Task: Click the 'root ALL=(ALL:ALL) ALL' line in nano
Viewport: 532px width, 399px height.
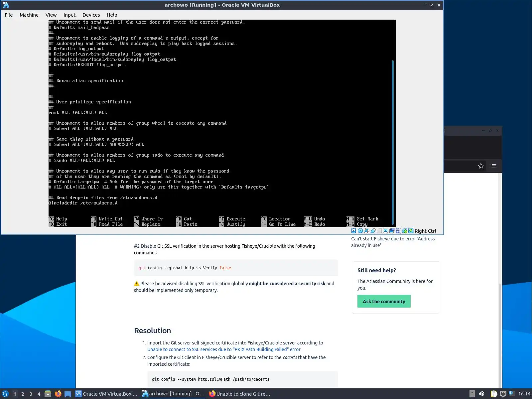Action: [x=77, y=113]
